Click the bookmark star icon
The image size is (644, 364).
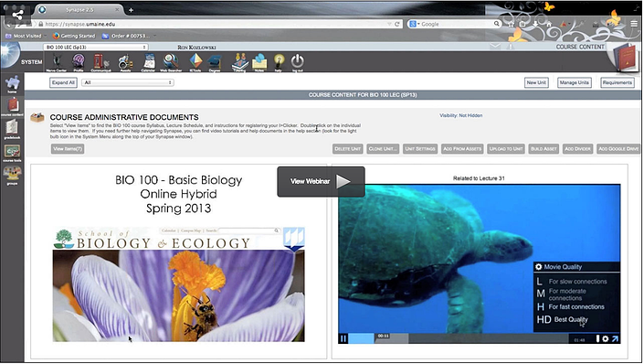pos(511,25)
